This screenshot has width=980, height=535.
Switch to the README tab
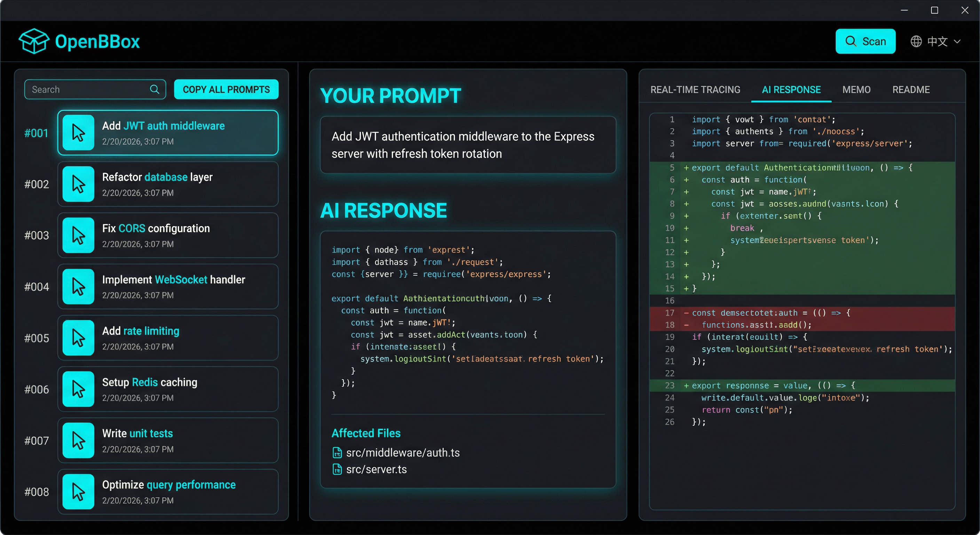click(x=911, y=90)
